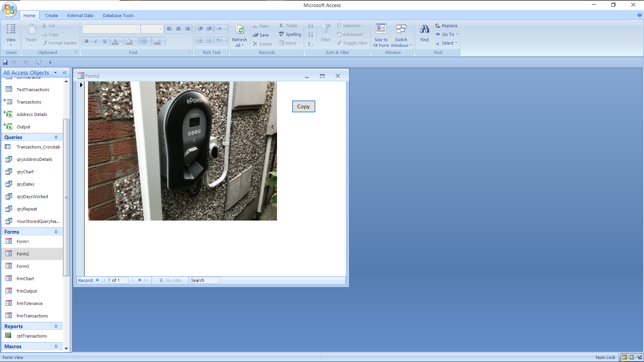Click Form View icon in status bar
This screenshot has height=362, width=644.
(x=624, y=357)
